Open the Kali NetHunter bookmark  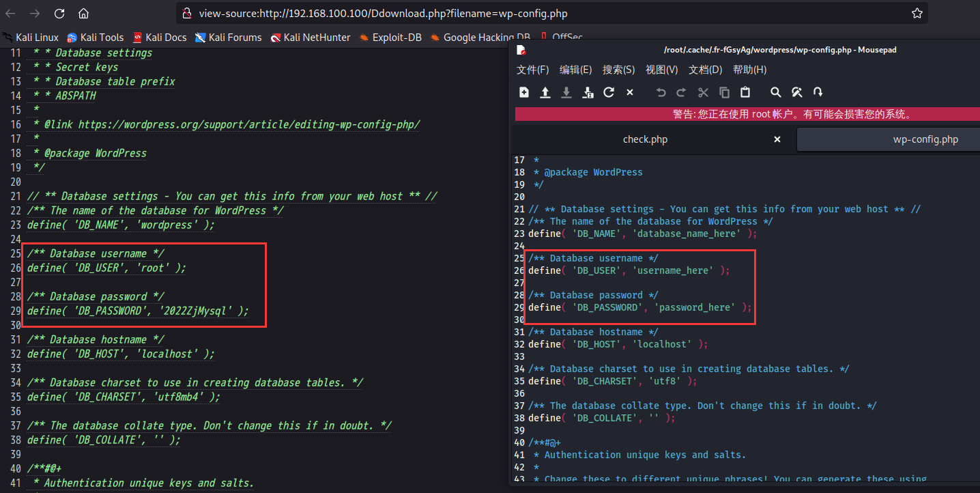coord(310,38)
